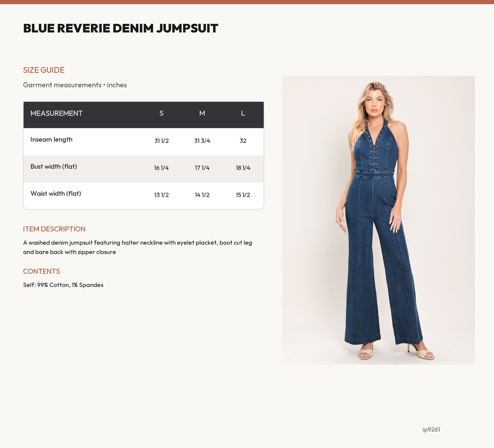Click bust width value 17 1/4
The image size is (494, 448).
point(202,168)
